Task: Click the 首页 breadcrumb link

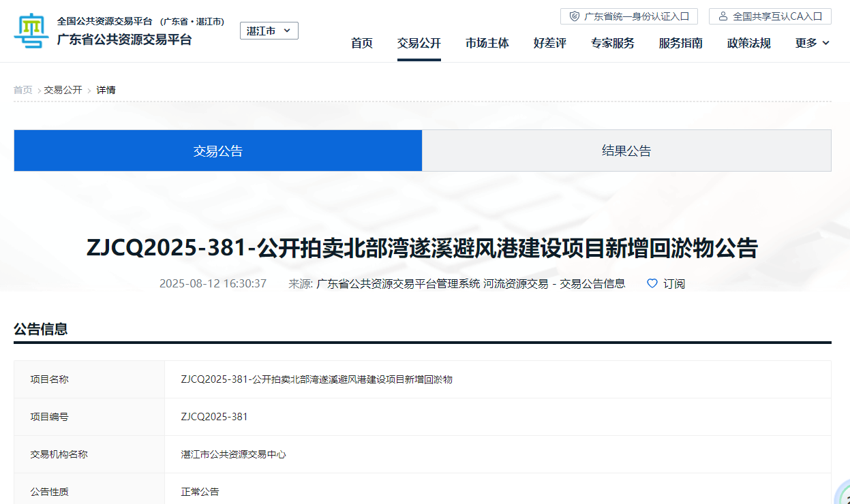Action: (x=22, y=90)
